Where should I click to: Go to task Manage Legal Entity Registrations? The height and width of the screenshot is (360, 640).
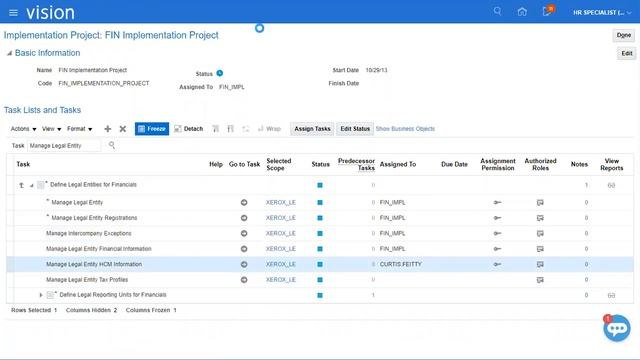tap(244, 218)
